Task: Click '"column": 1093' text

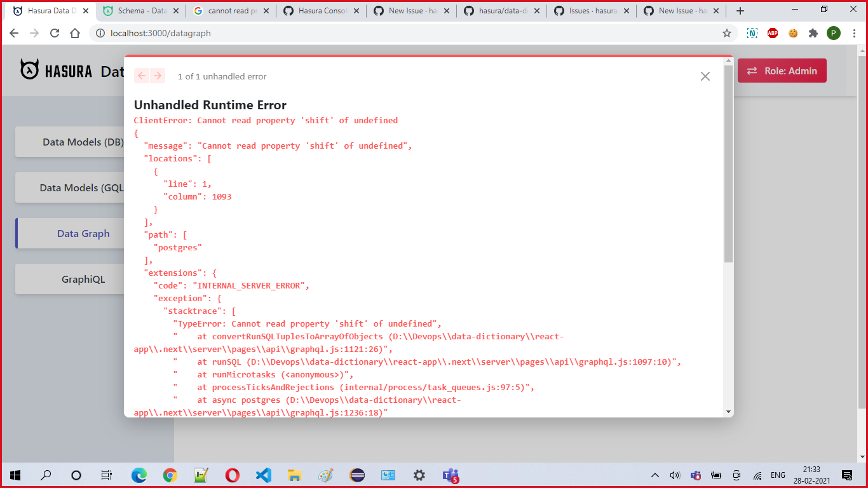Action: tap(198, 196)
